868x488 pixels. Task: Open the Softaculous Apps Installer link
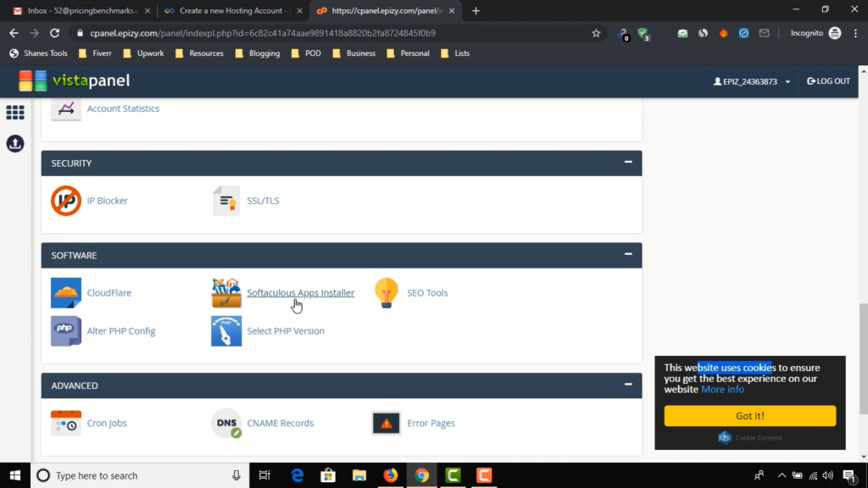(301, 292)
